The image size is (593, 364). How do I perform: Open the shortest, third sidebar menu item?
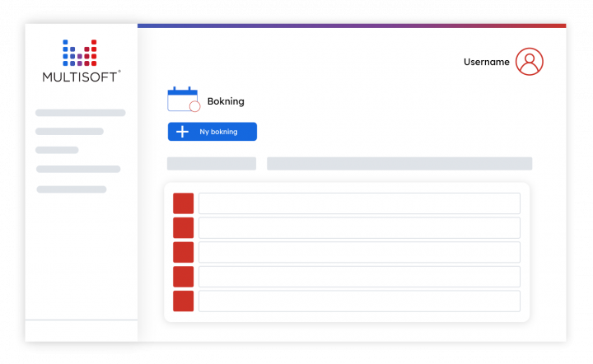click(x=57, y=151)
